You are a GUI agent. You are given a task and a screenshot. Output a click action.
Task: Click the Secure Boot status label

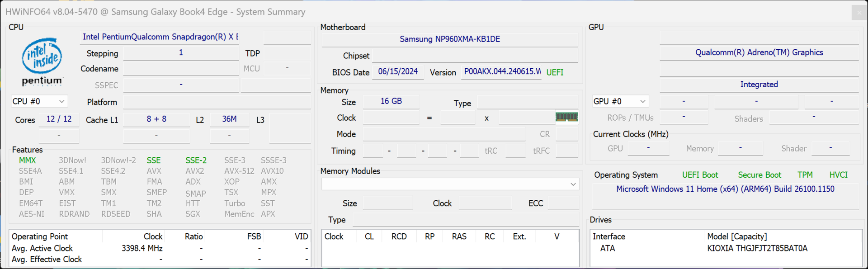pos(759,175)
